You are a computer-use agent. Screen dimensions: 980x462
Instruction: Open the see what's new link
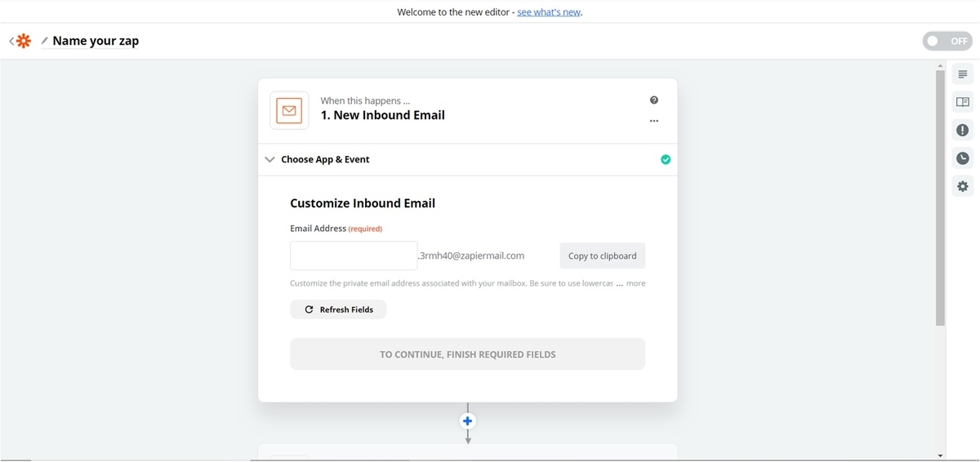549,12
